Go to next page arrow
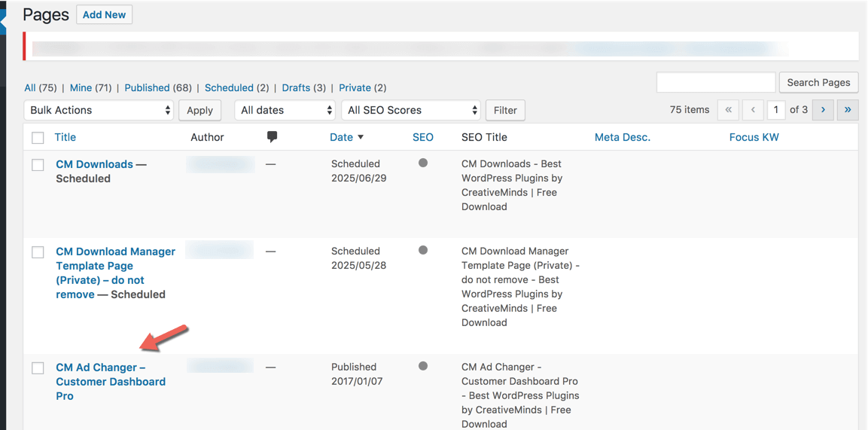 823,110
